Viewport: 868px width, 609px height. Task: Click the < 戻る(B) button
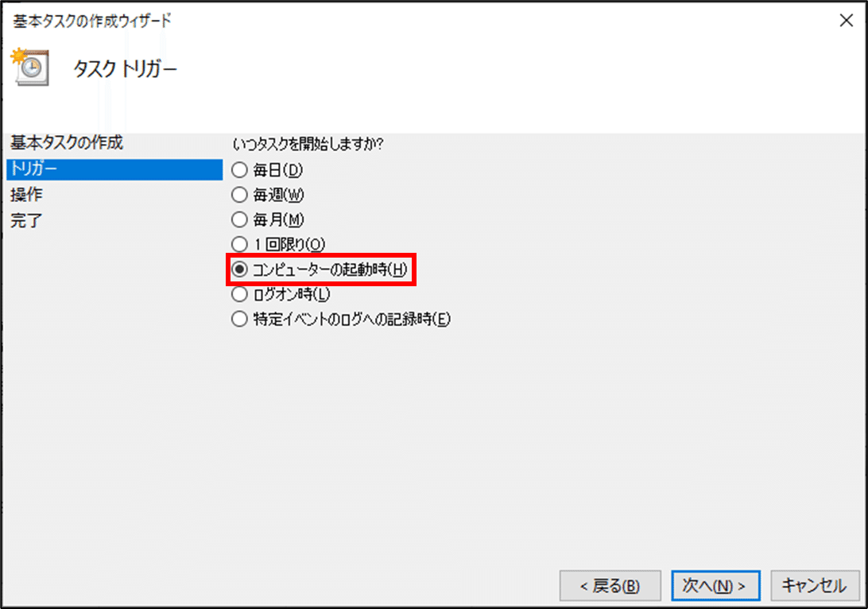[610, 586]
